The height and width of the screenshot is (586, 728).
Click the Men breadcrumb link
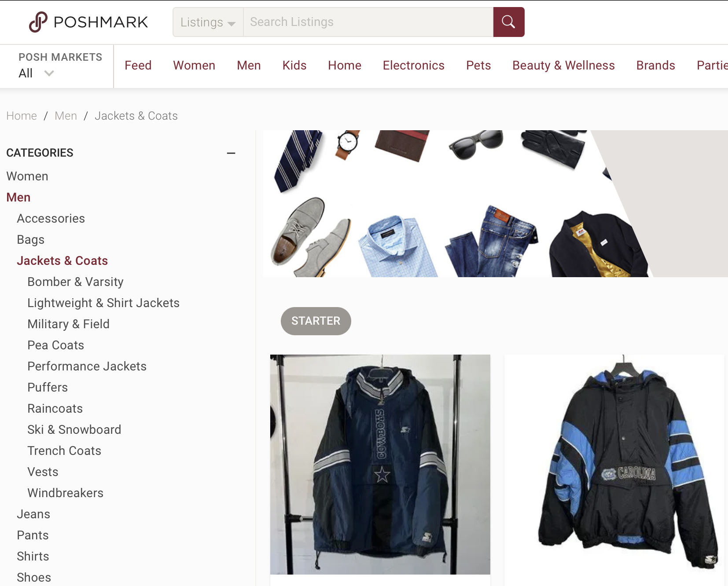tap(66, 116)
